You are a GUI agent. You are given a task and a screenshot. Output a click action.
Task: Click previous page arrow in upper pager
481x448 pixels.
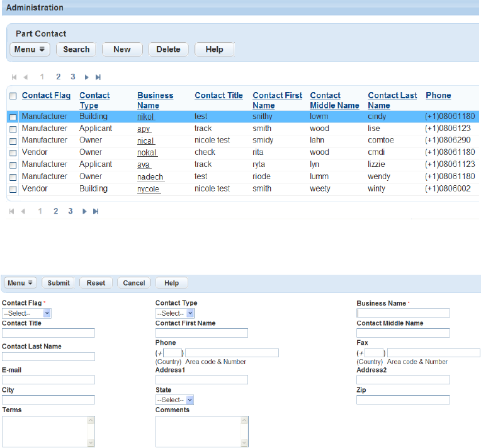(26, 77)
